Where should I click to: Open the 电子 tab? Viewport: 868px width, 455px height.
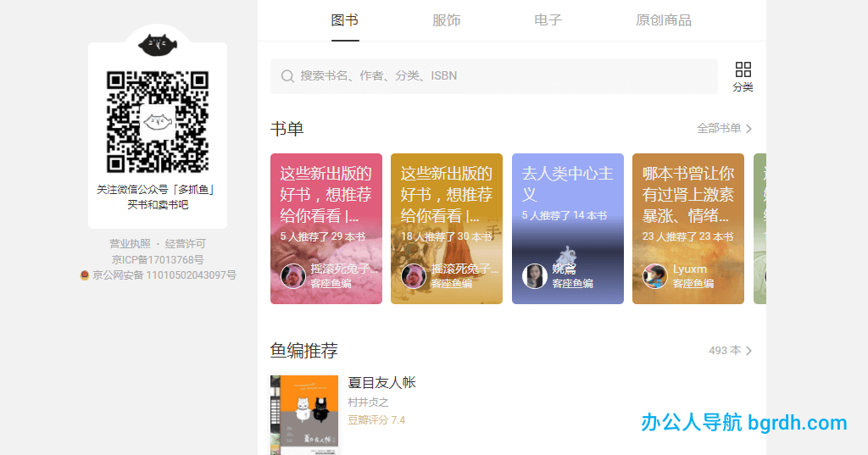point(548,20)
